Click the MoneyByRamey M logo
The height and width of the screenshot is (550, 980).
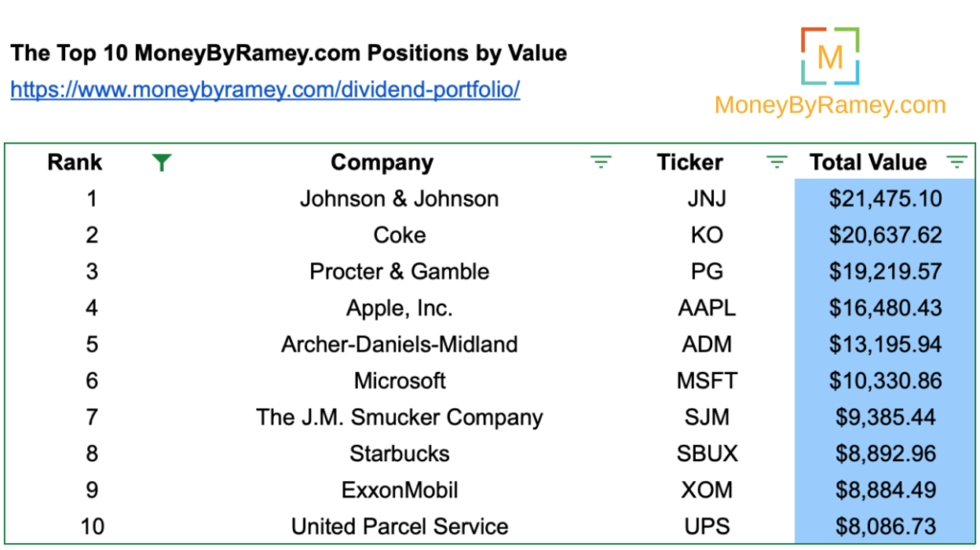click(830, 56)
